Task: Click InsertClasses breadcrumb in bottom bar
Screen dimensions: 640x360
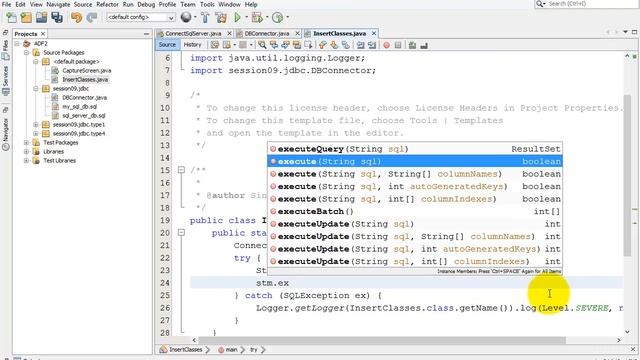Action: [185, 350]
